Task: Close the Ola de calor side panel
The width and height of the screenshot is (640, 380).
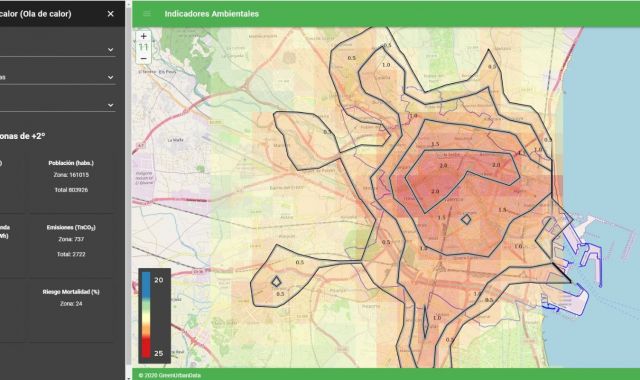Action: (x=111, y=14)
